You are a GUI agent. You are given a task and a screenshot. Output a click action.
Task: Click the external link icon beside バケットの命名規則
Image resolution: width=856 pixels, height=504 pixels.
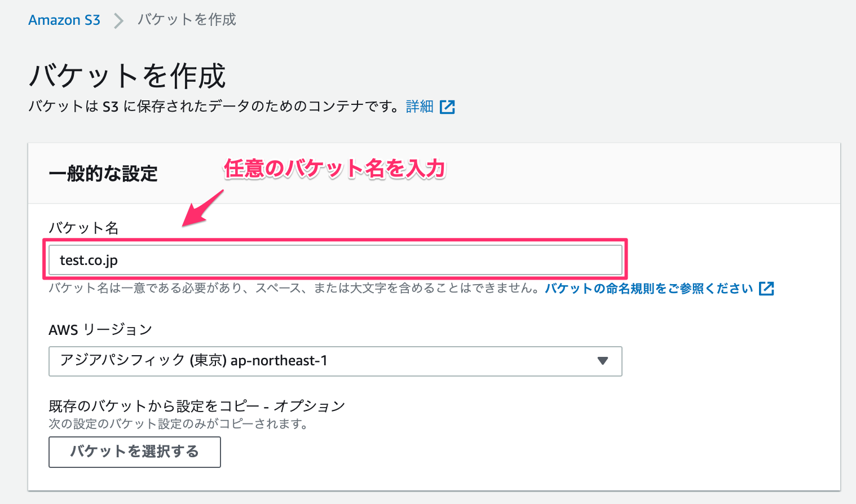[x=767, y=288]
